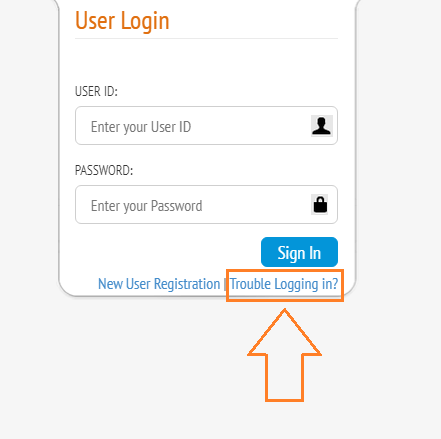Click the USER ID: field label
Screen dimensions: 441x439
click(x=96, y=91)
